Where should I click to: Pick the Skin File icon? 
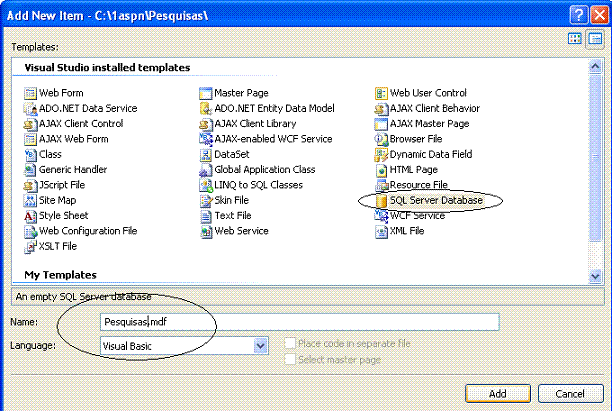point(206,201)
